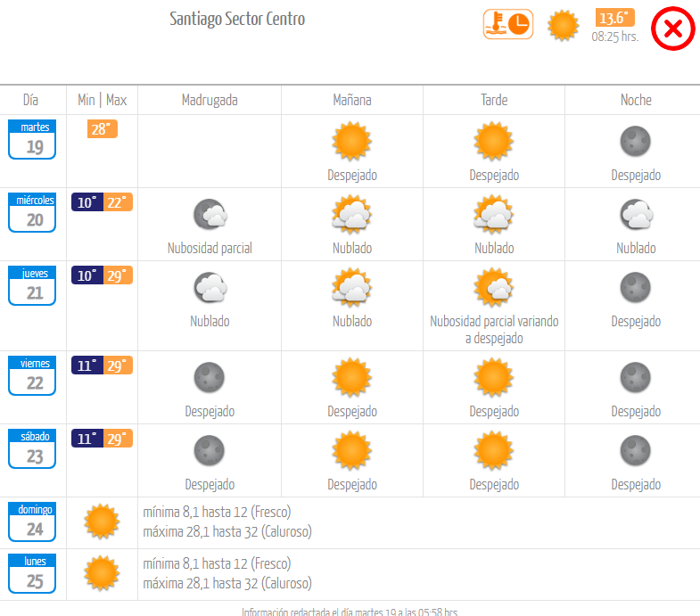Select the sábado 23 calendar icon
Image resolution: width=700 pixels, height=616 pixels.
(32, 449)
